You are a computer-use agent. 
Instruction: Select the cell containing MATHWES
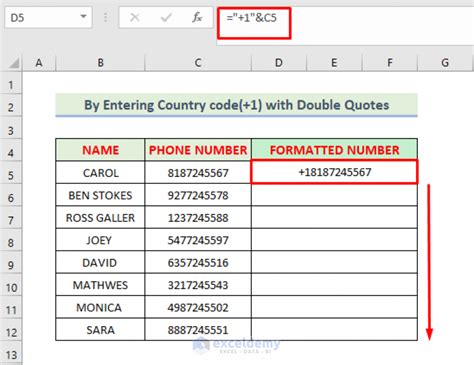coord(100,285)
